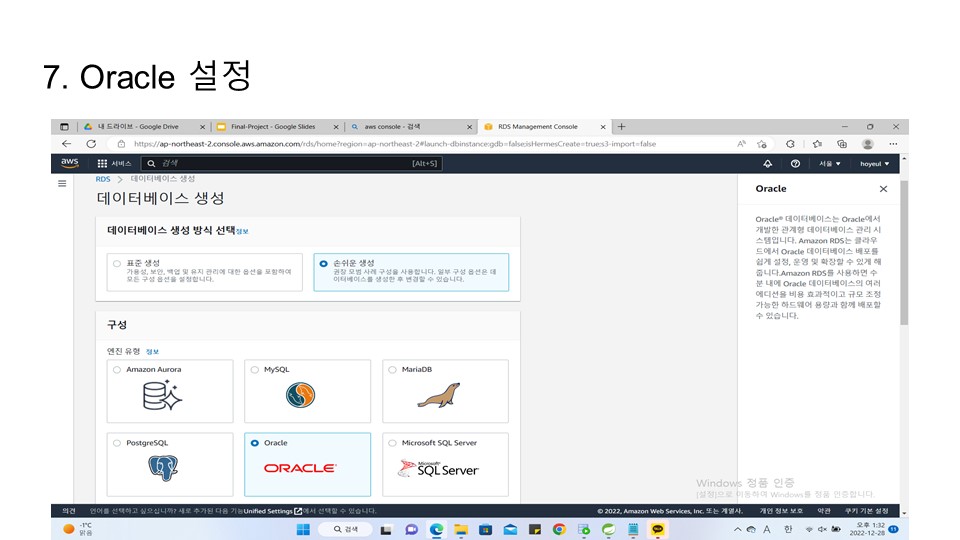Click AWS console search field
The width and height of the screenshot is (960, 540).
pos(291,163)
